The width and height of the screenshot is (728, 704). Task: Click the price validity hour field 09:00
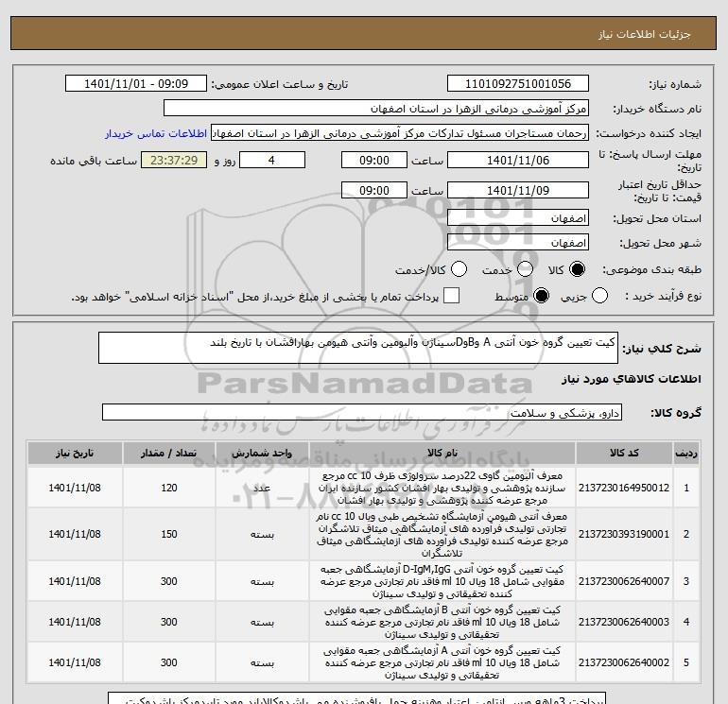[374, 190]
